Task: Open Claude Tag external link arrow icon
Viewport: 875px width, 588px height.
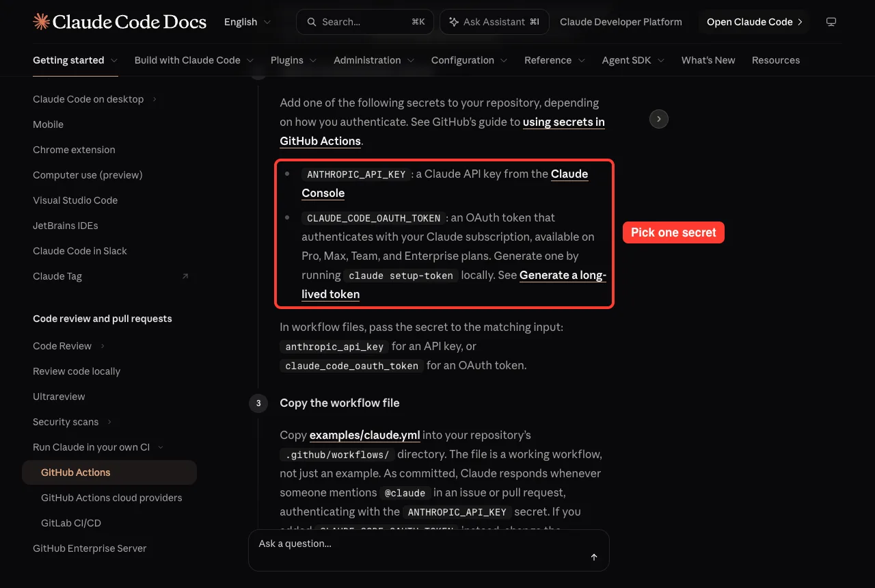Action: [x=185, y=276]
